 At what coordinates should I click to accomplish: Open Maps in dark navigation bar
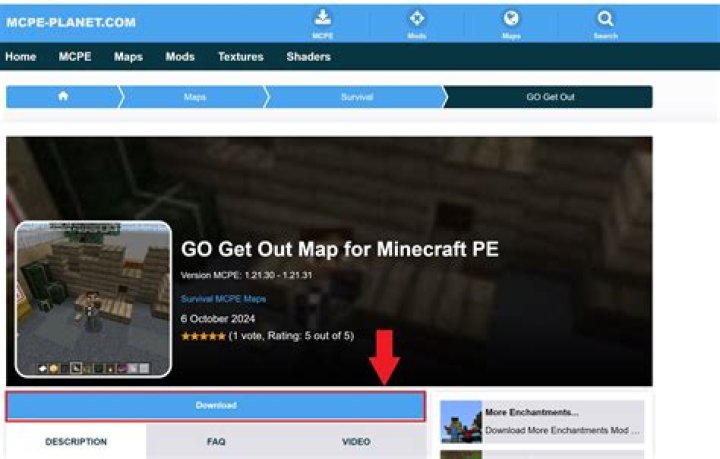coord(128,56)
